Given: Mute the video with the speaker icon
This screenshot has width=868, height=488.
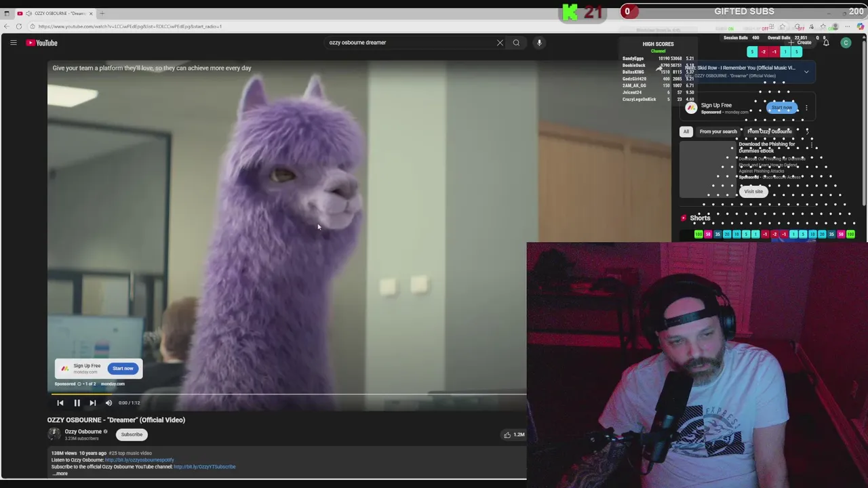Looking at the screenshot, I should (x=108, y=403).
